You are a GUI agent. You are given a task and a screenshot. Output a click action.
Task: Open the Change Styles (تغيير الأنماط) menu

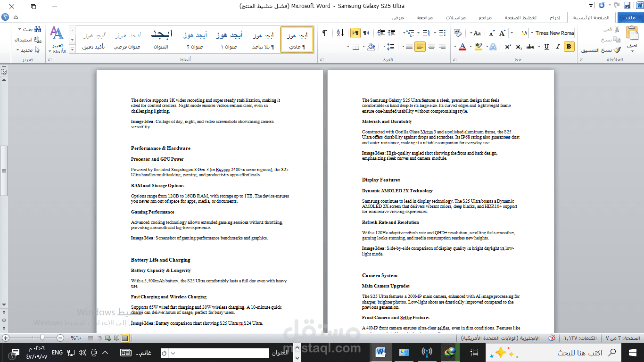tap(58, 40)
